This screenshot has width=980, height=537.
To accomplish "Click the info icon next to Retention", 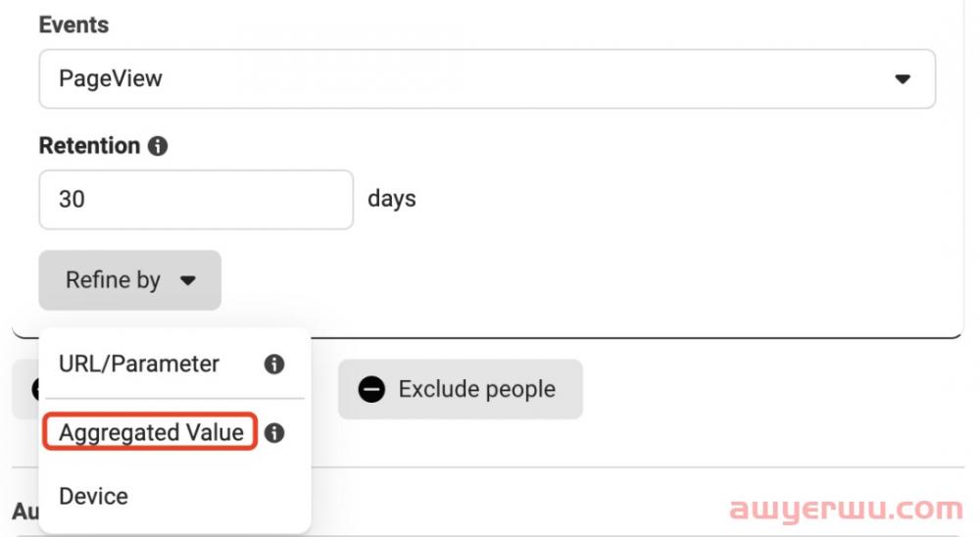I will (157, 146).
